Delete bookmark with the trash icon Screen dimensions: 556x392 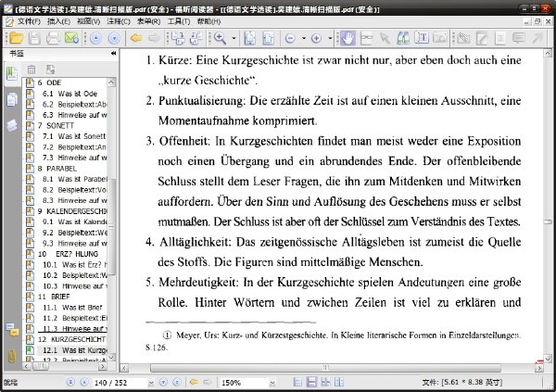32,70
